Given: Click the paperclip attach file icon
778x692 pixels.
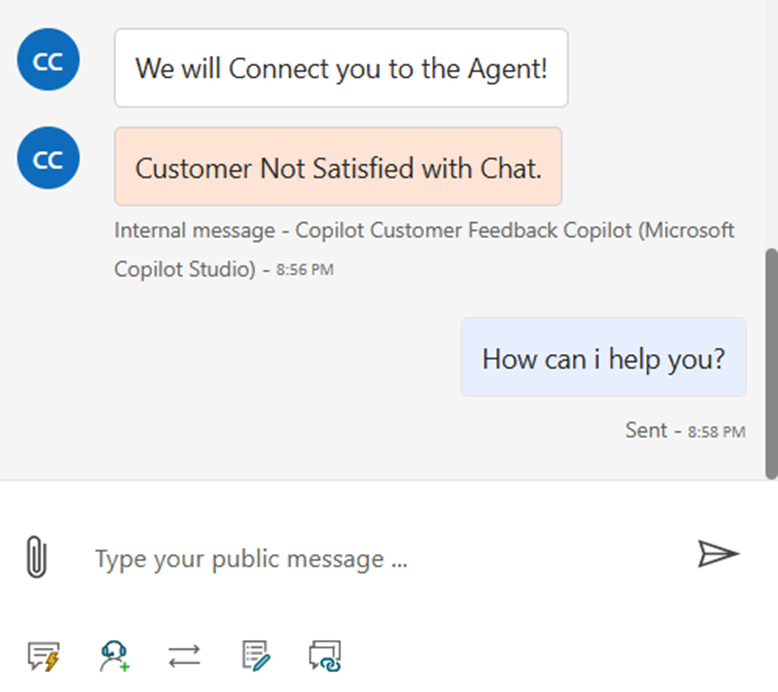Looking at the screenshot, I should [35, 557].
